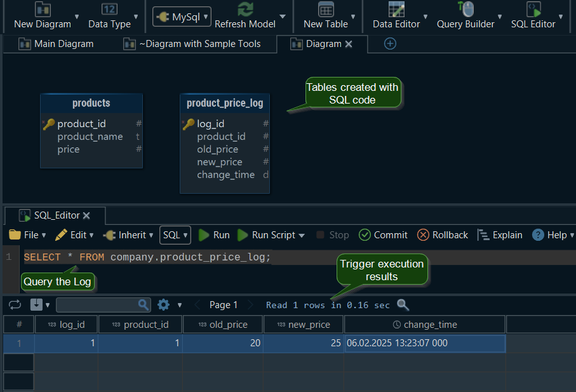576x392 pixels.
Task: Close the Diagram tab
Action: click(x=349, y=44)
